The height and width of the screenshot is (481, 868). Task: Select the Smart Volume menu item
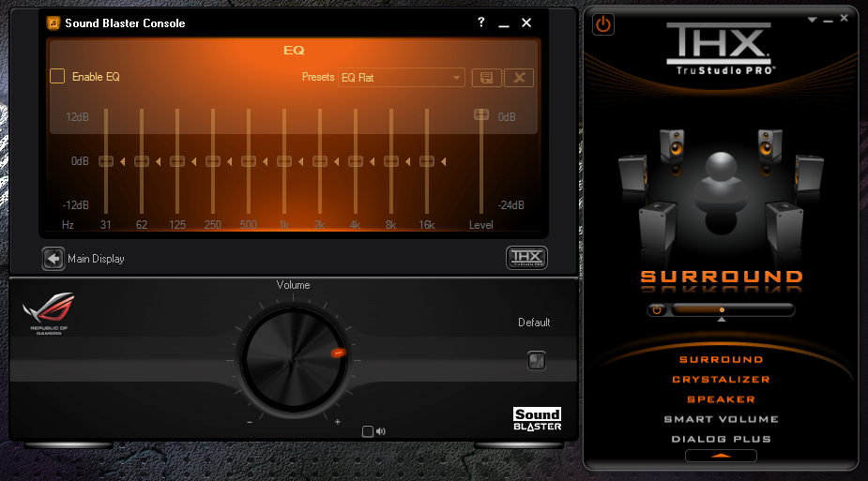[x=722, y=420]
